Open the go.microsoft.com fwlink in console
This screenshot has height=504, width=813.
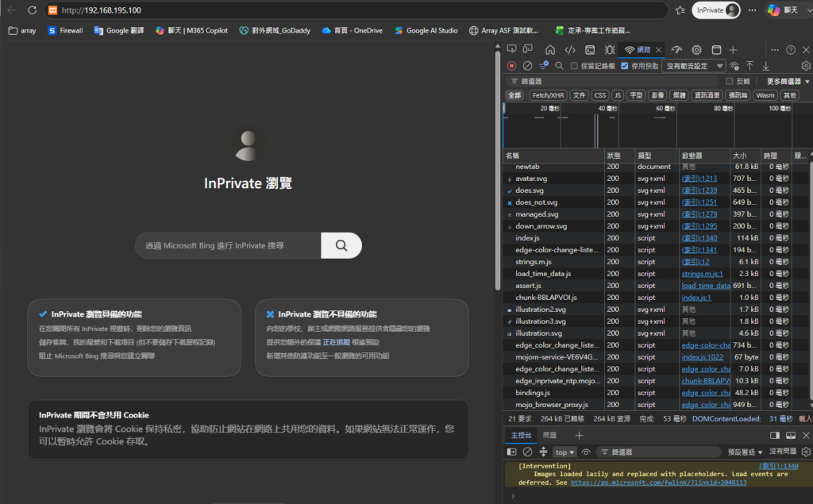click(x=658, y=483)
